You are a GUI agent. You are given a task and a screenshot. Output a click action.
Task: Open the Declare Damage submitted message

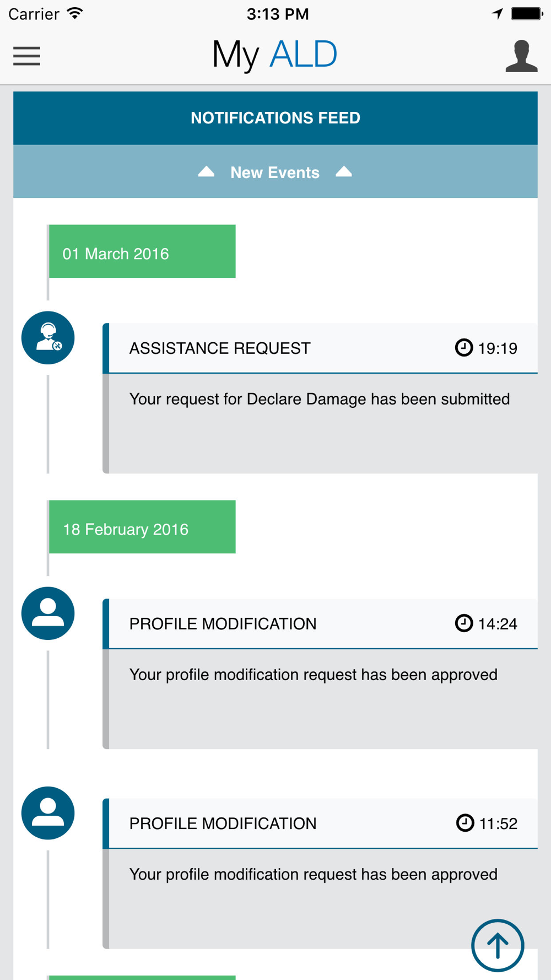[x=320, y=399]
